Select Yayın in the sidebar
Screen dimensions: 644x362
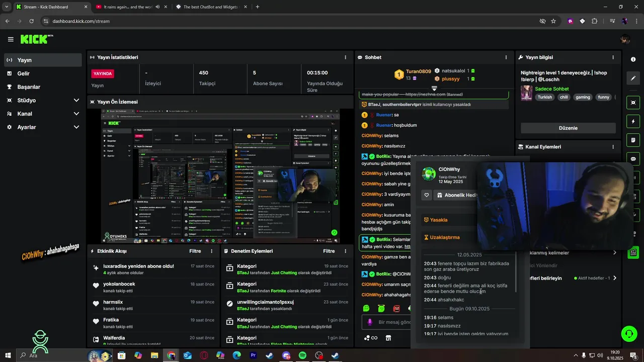tap(43, 60)
